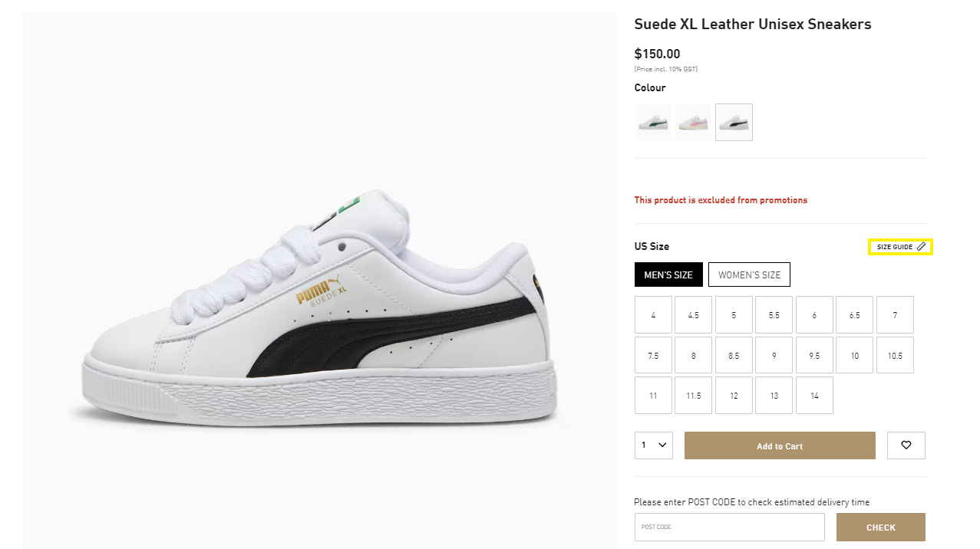Click the Suede XL product title
This screenshot has width=980, height=549.
click(752, 24)
